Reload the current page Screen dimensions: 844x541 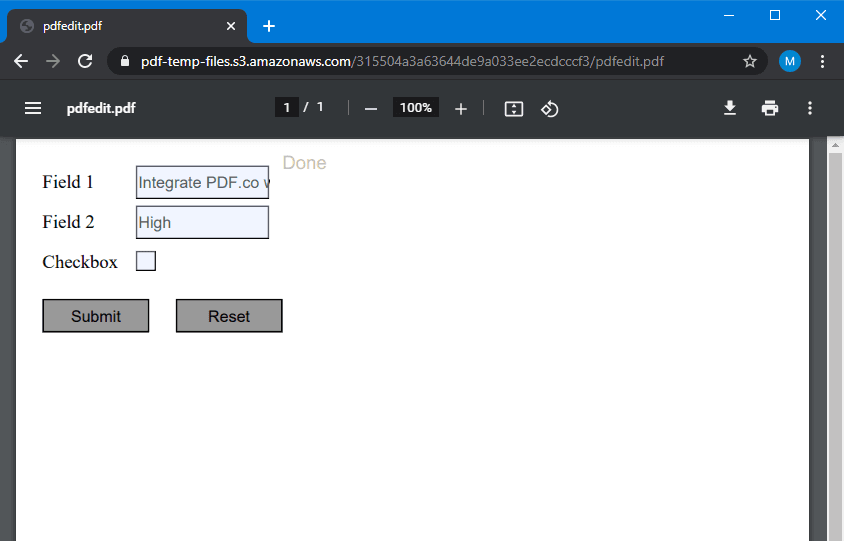[85, 61]
